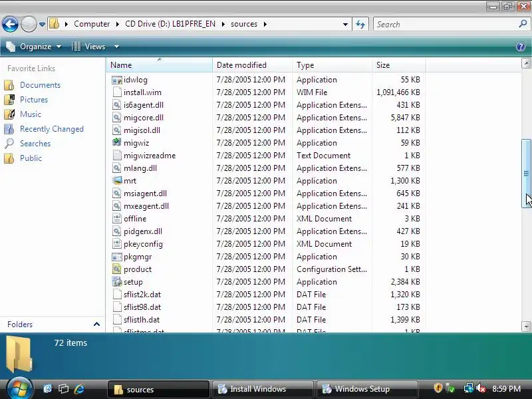Viewport: 532px width, 399px height.
Task: Select the sflistlh.dat file name
Action: (x=142, y=320)
